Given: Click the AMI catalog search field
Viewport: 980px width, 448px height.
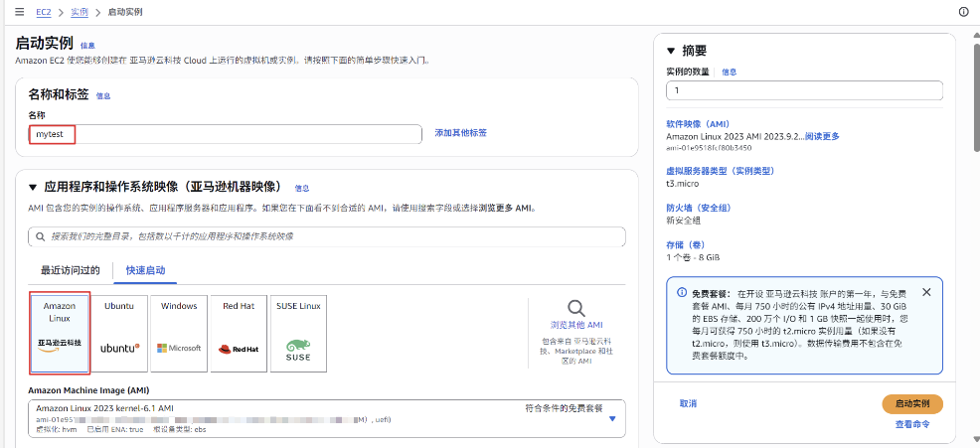Looking at the screenshot, I should (x=326, y=236).
